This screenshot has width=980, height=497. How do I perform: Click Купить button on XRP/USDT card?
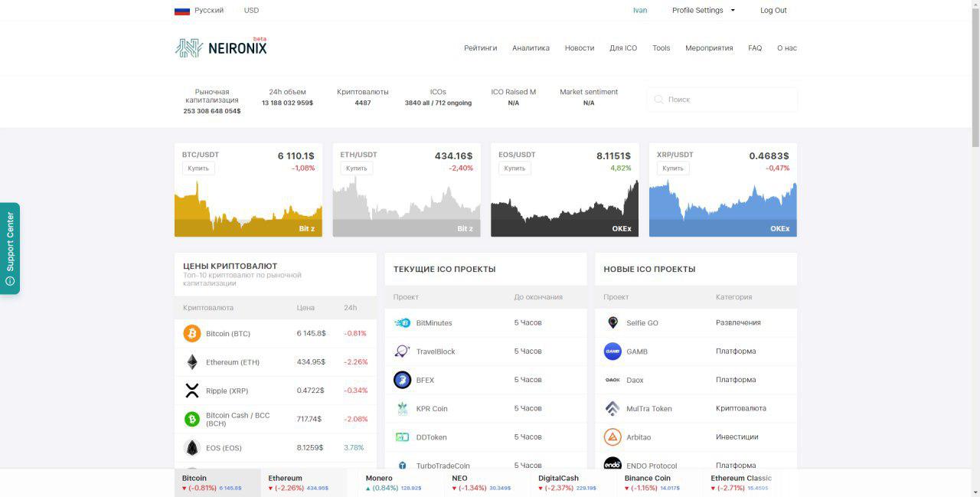click(x=673, y=168)
